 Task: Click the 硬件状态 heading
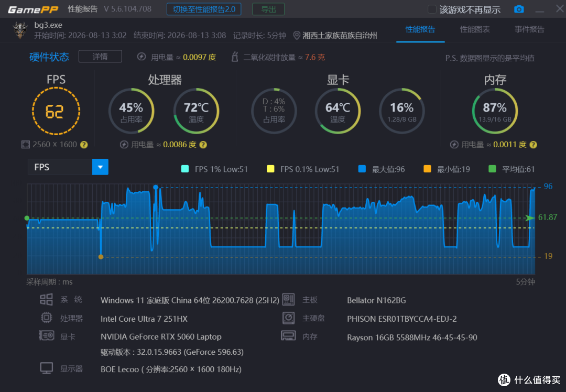(49, 57)
